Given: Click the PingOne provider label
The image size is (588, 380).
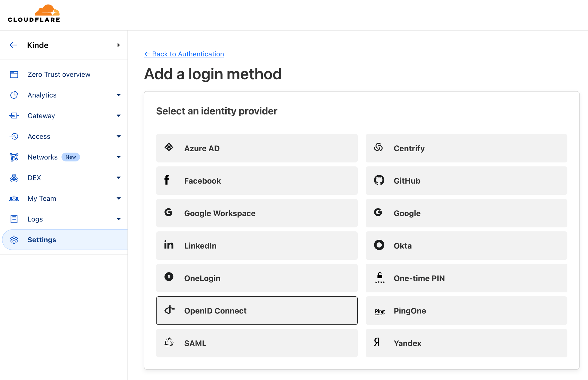Looking at the screenshot, I should point(410,311).
